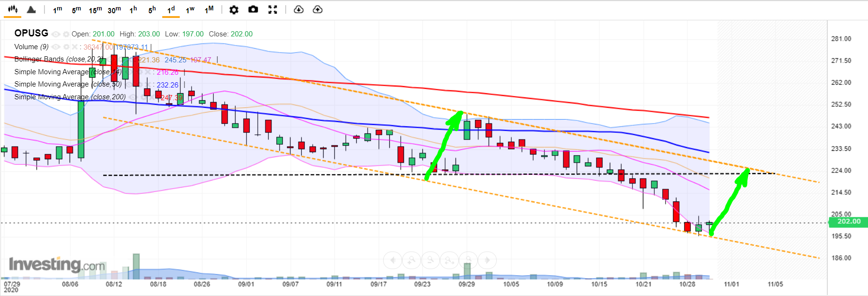The image size is (868, 296).
Task: Select the 1h timeframe
Action: tap(133, 9)
